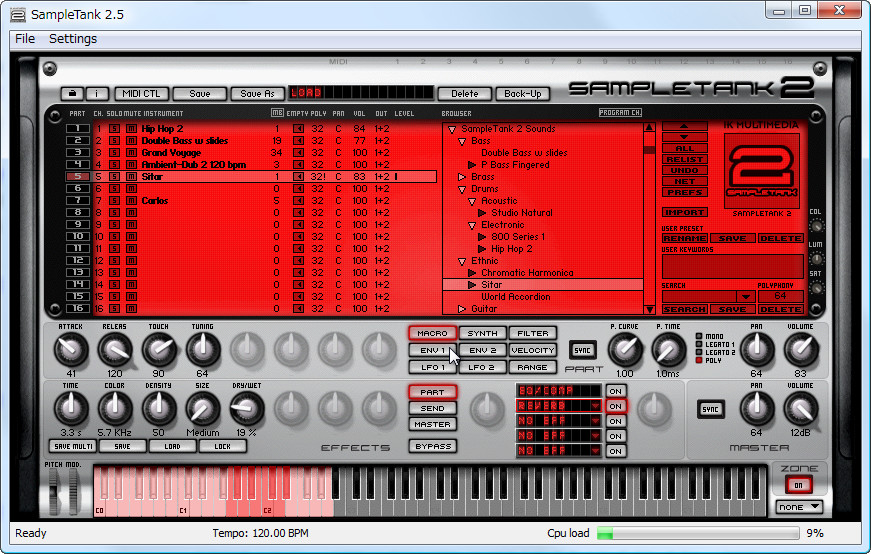This screenshot has height=554, width=871.
Task: Click the PART section SYNC button
Action: coord(582,350)
